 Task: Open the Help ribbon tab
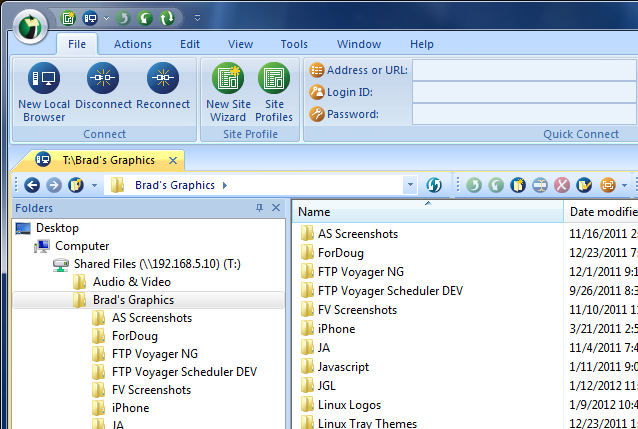(x=422, y=44)
